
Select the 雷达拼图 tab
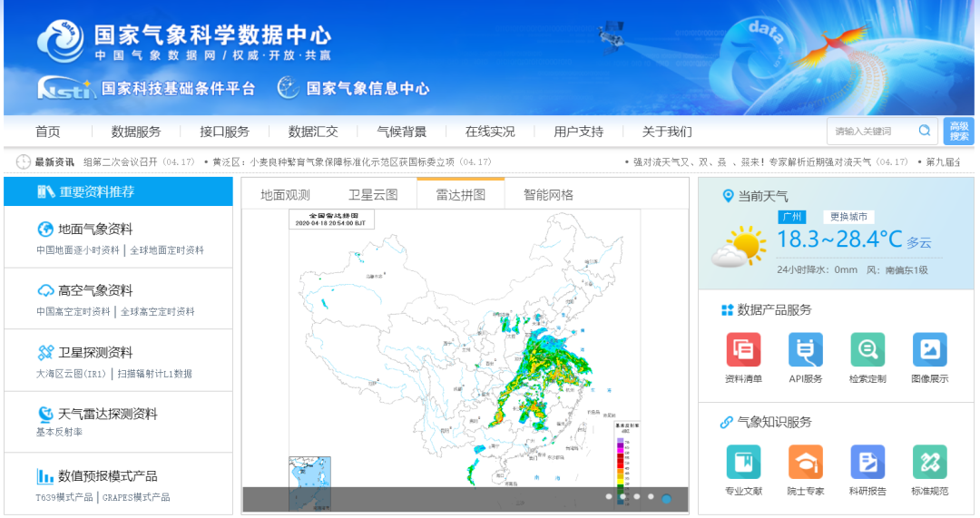click(461, 194)
